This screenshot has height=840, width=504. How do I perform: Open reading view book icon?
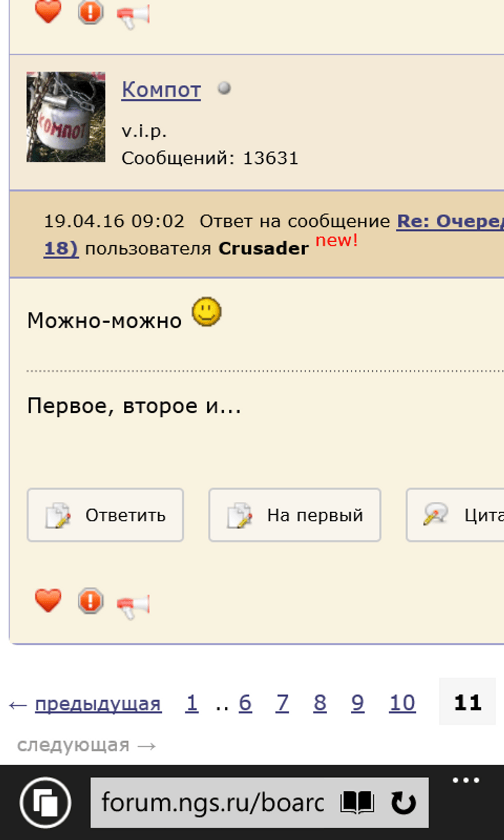(x=357, y=803)
